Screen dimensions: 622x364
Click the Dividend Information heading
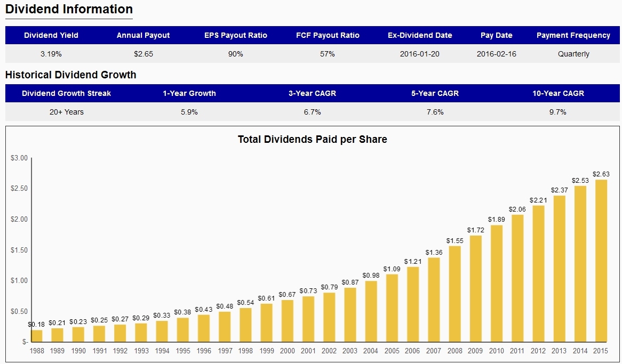tap(69, 10)
